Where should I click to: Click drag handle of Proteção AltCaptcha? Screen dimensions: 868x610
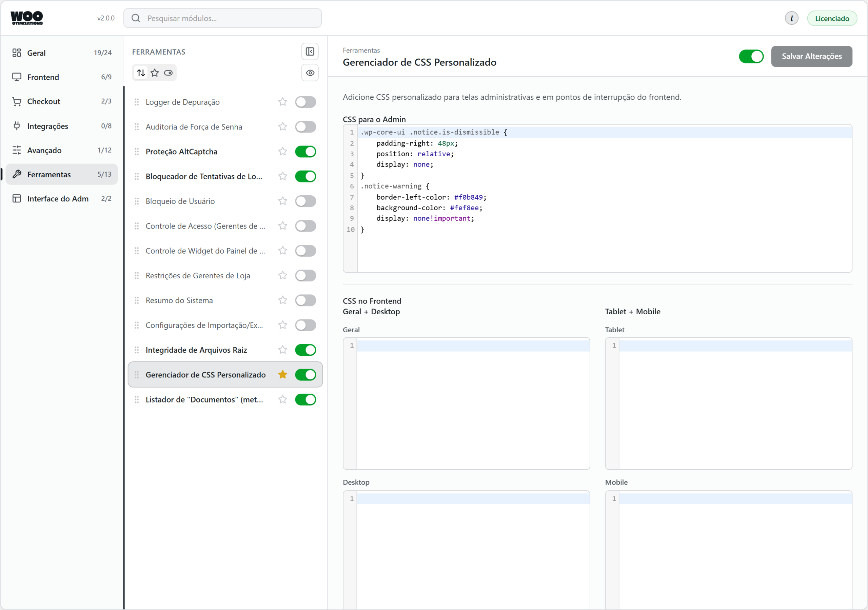pos(137,152)
